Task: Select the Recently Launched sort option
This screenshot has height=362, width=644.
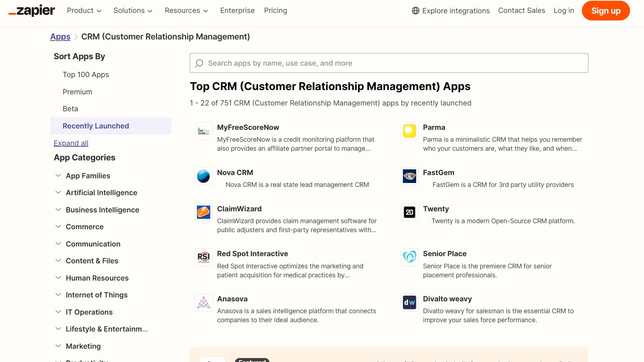Action: [x=111, y=126]
